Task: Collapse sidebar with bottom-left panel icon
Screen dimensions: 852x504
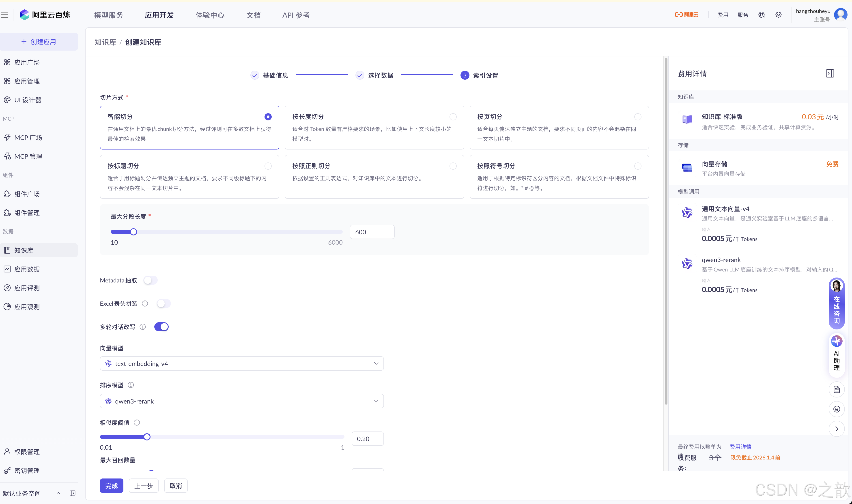Action: coord(72,493)
